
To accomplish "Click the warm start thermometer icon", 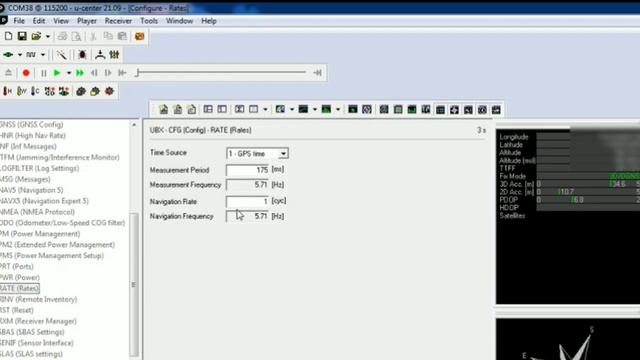I will pyautogui.click(x=22, y=91).
